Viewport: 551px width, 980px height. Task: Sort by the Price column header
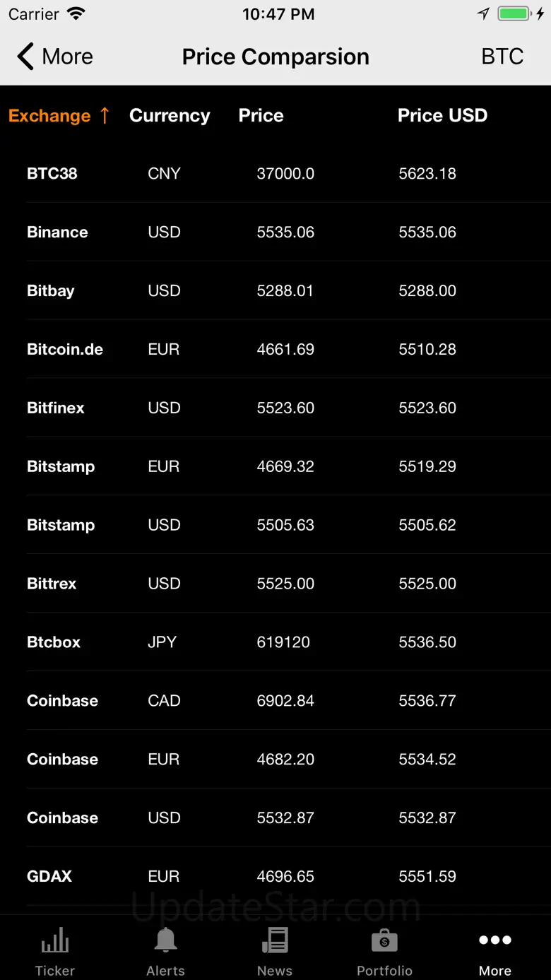pos(261,116)
